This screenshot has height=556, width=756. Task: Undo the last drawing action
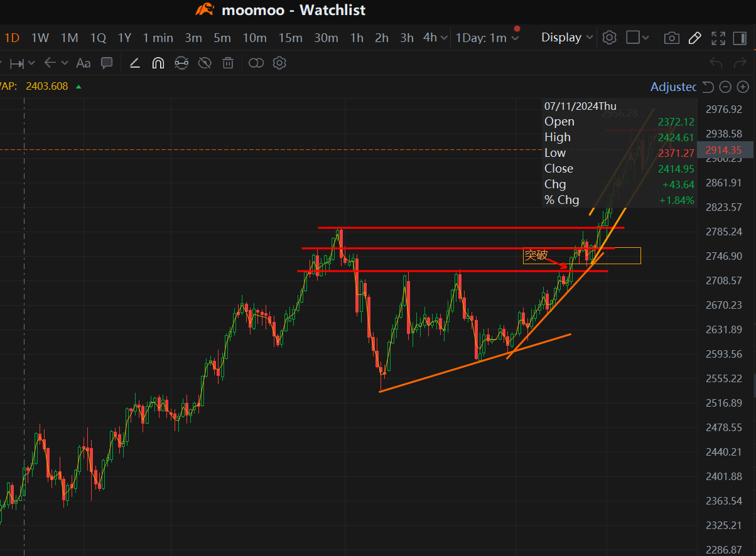716,63
